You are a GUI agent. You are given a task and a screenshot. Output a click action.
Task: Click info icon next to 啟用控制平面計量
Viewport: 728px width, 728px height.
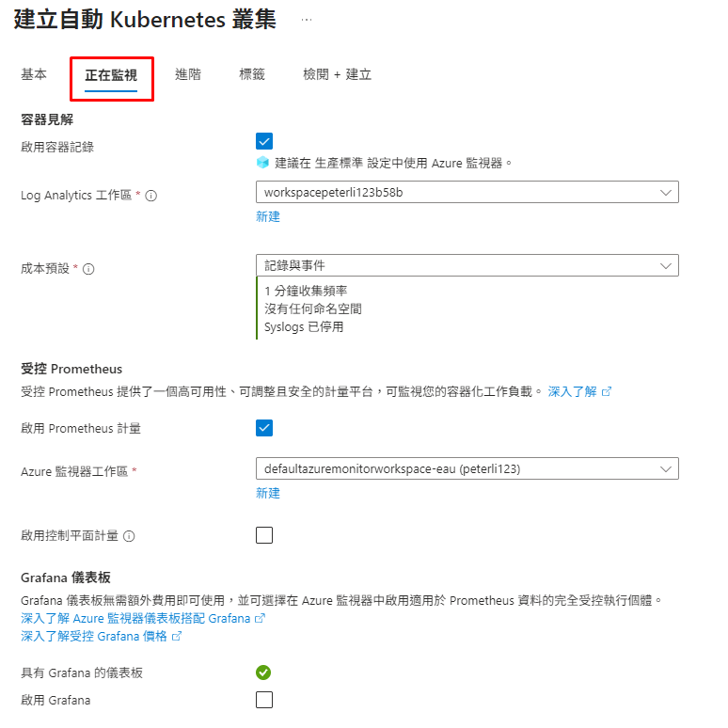click(x=129, y=536)
